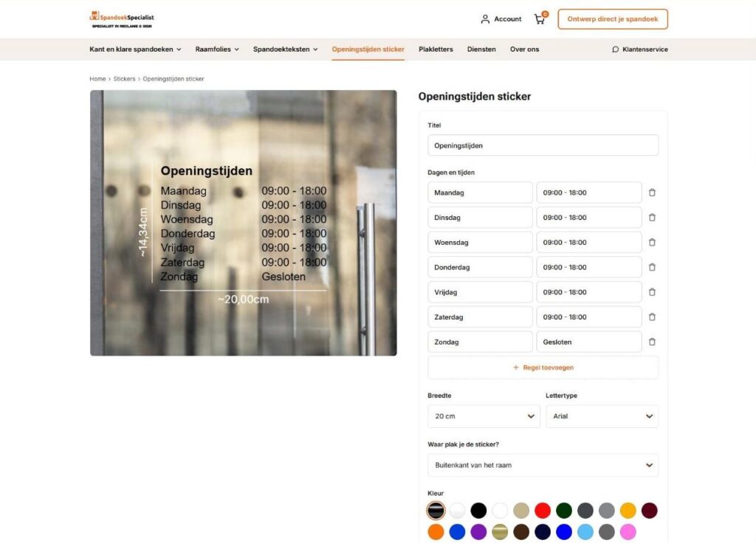Delete the Zondag row with trash icon
Viewport: 756px width, 543px height.
pos(652,342)
